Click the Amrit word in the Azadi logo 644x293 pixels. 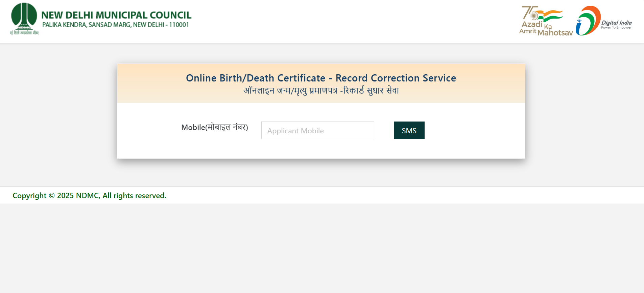527,31
